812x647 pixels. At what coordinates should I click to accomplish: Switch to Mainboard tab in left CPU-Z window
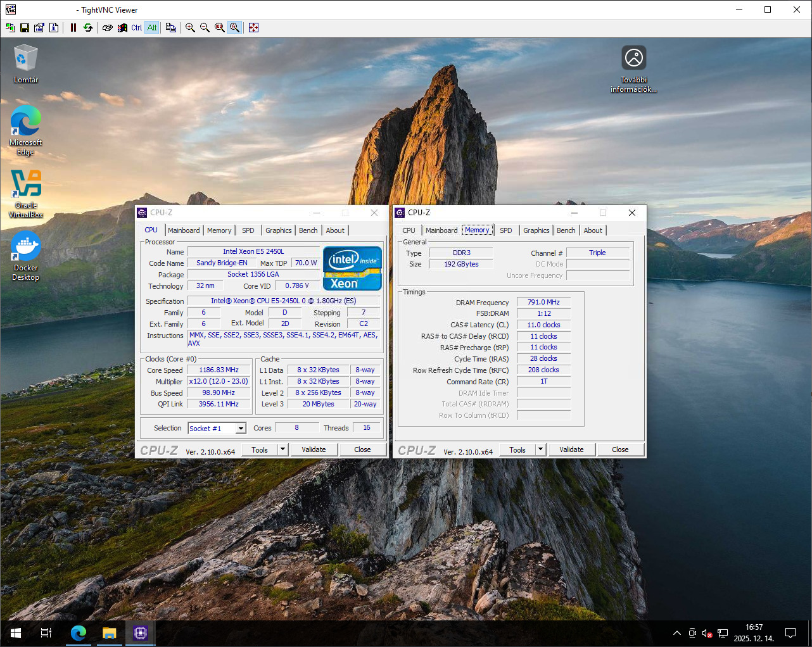click(184, 230)
